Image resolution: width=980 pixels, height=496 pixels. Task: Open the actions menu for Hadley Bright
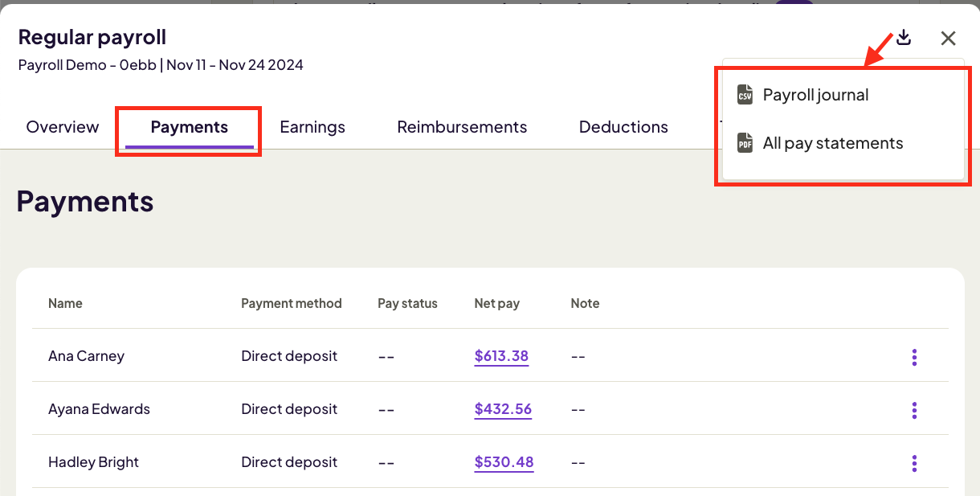(x=914, y=463)
